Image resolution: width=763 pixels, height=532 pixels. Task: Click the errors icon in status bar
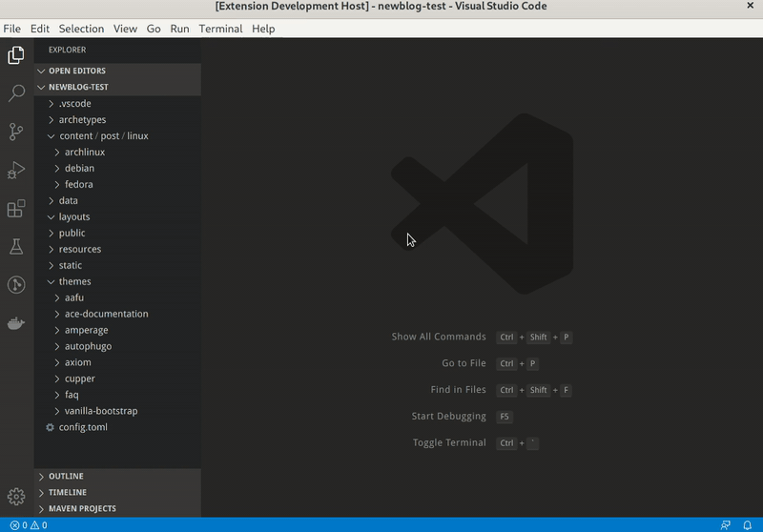[x=15, y=525]
